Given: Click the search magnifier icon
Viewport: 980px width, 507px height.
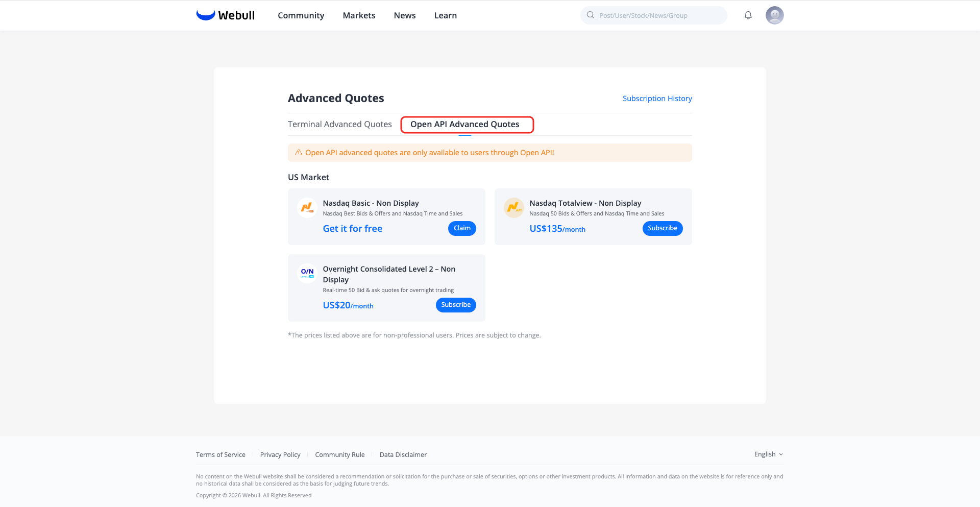Looking at the screenshot, I should point(591,15).
